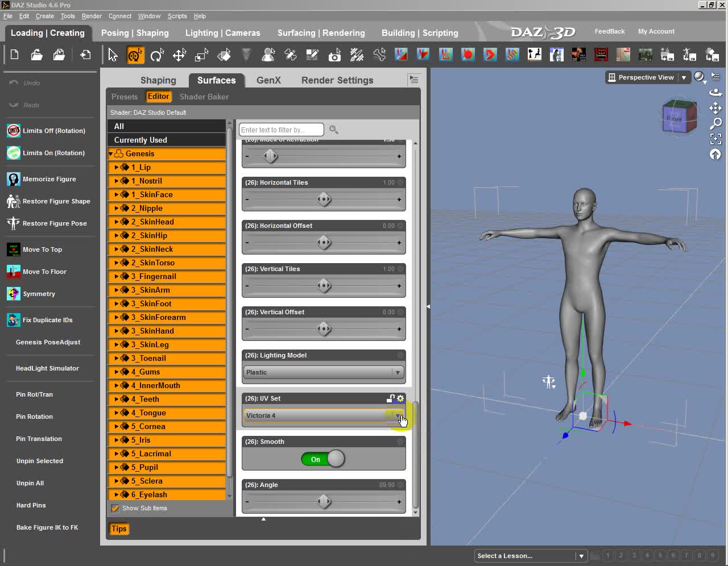This screenshot has height=566, width=728.
Task: Click the Tips button
Action: coord(119,529)
